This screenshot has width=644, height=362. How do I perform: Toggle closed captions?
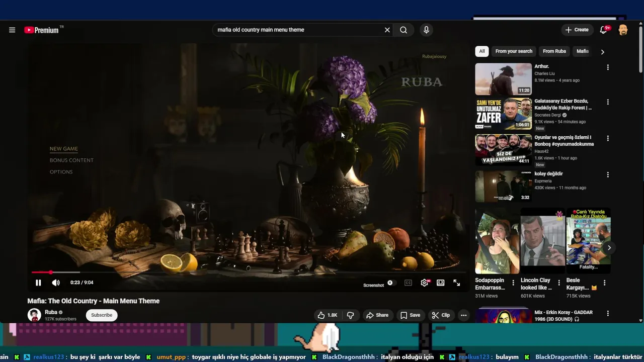408,283
